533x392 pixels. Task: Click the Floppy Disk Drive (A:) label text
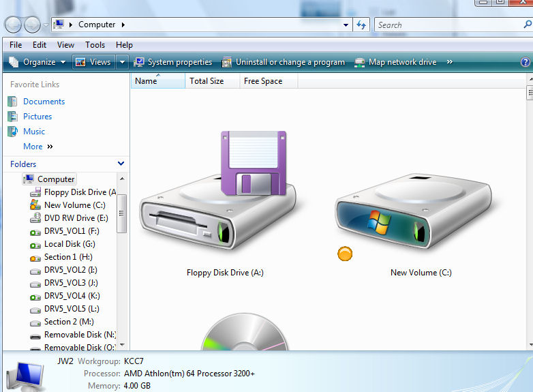tap(225, 273)
